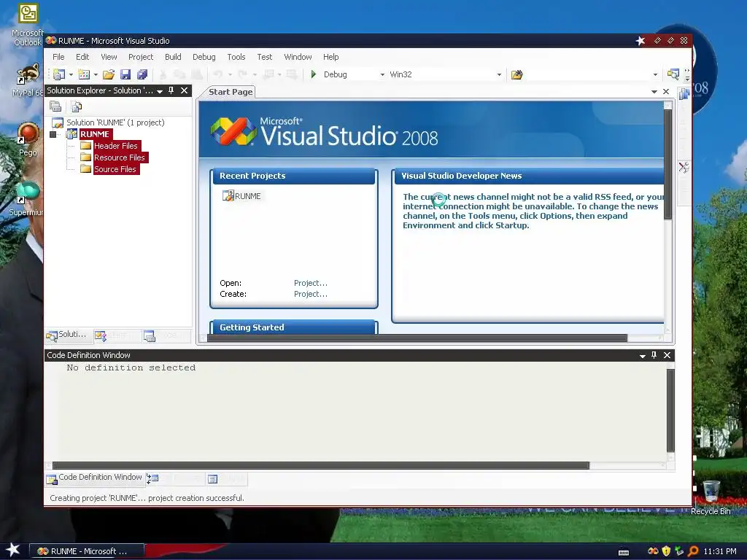Open the File menu
Screen dimensions: 747x560
[x=58, y=57]
